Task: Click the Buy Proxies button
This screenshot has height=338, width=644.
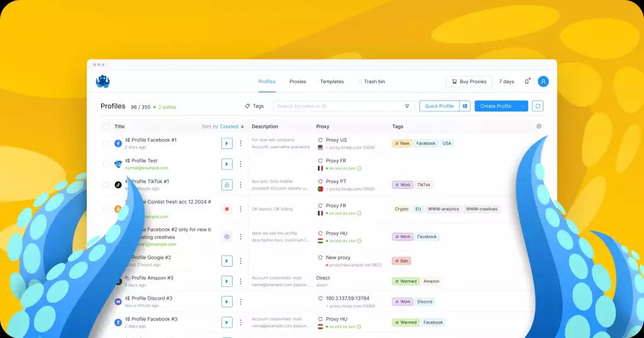Action: click(x=469, y=81)
